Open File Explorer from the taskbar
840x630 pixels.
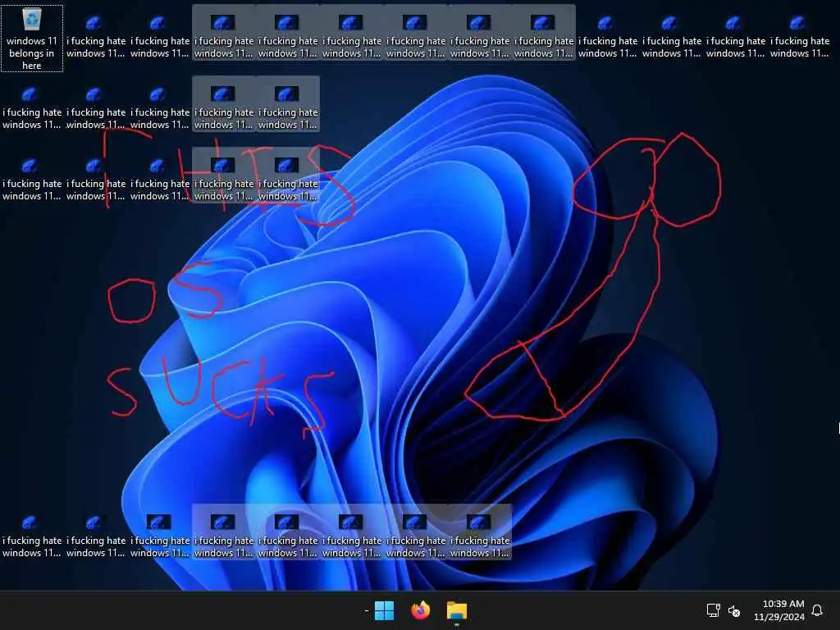coord(457,610)
